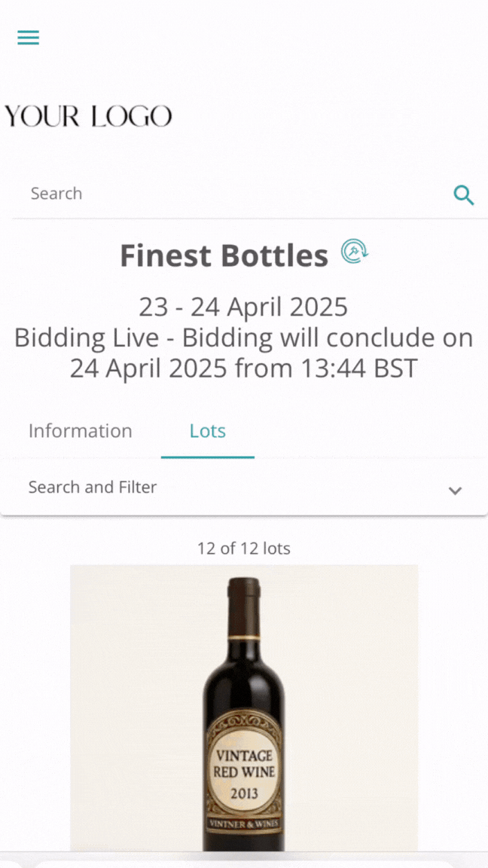Click the 13:44 BST closing time line

(x=243, y=368)
